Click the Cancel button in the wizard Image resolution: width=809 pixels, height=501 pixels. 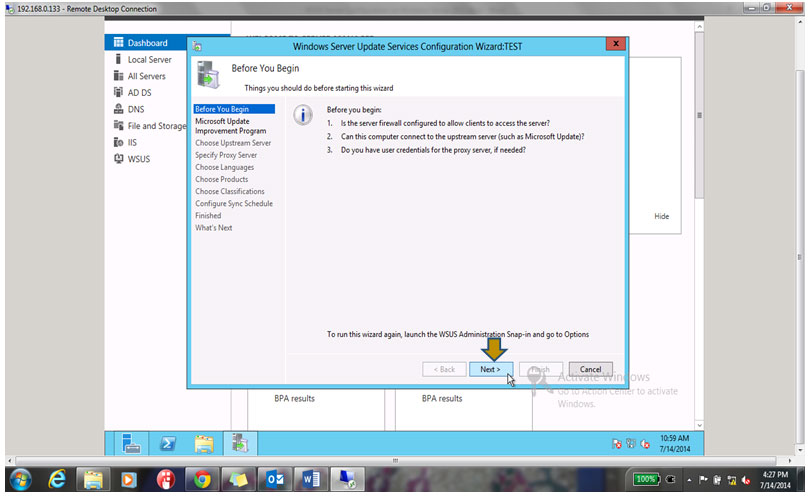click(x=590, y=369)
